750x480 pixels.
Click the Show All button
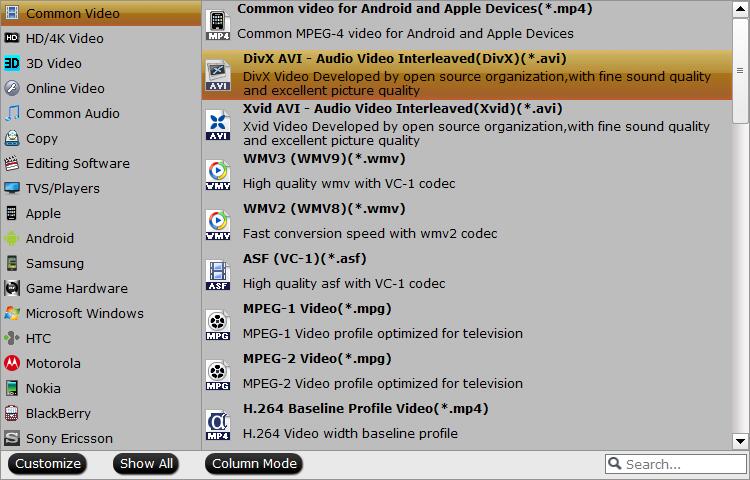(147, 464)
